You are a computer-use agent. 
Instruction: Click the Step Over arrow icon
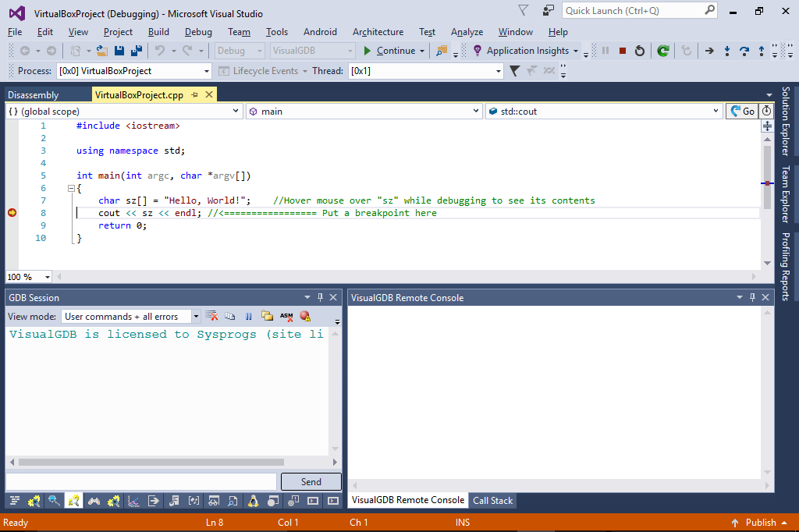click(744, 51)
